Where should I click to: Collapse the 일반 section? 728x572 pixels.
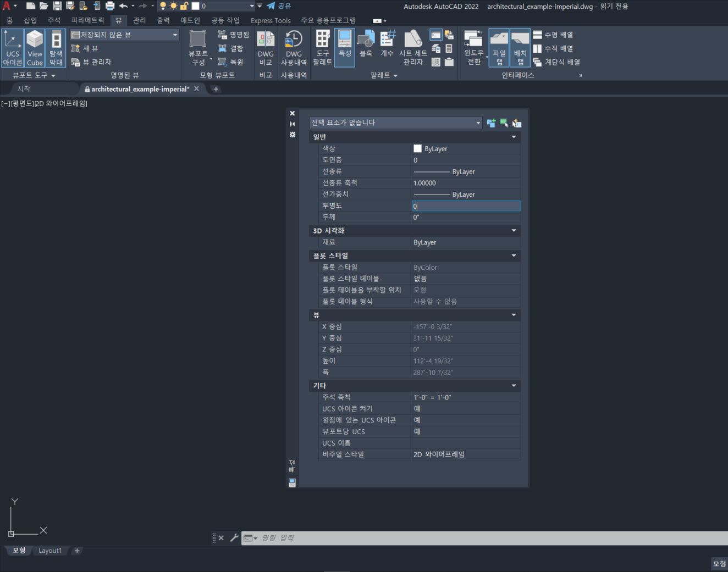(514, 137)
